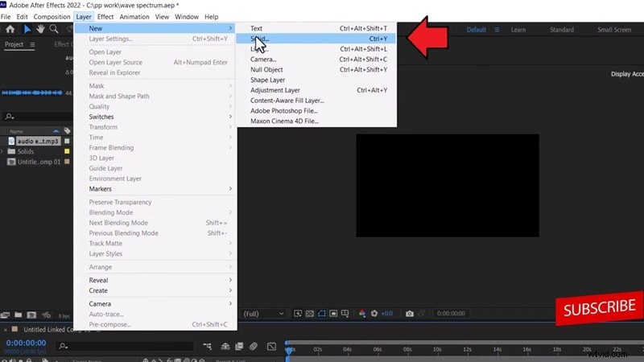Image resolution: width=644 pixels, height=362 pixels.
Task: Open the workspace Default menu icon
Action: (x=497, y=30)
